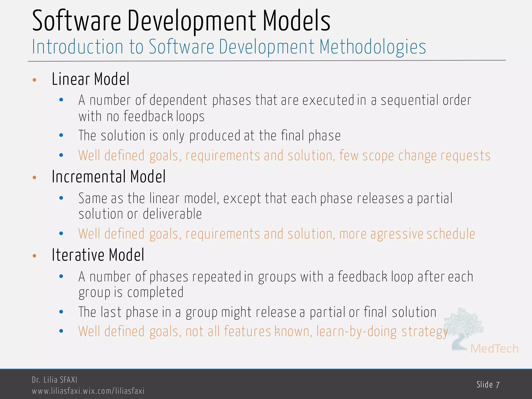This screenshot has height=399, width=532.
Task: Click the Slide 7 number label
Action: tap(488, 384)
